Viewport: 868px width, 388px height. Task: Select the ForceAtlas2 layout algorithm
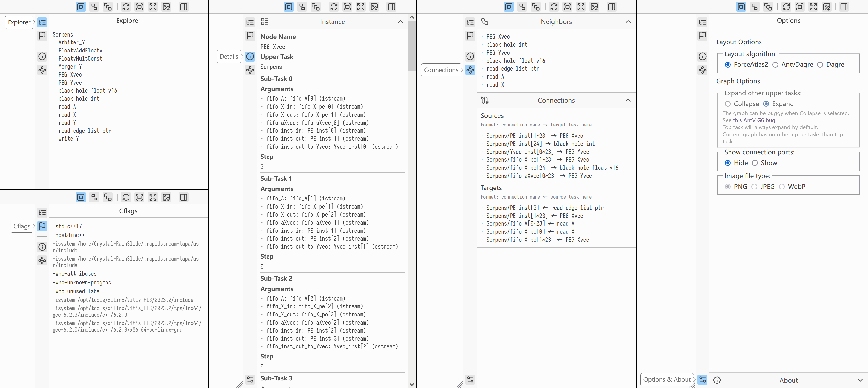coord(728,65)
